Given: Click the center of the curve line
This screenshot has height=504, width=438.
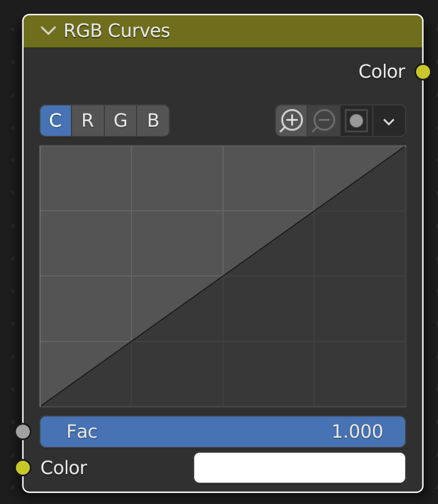Looking at the screenshot, I should click(x=222, y=276).
